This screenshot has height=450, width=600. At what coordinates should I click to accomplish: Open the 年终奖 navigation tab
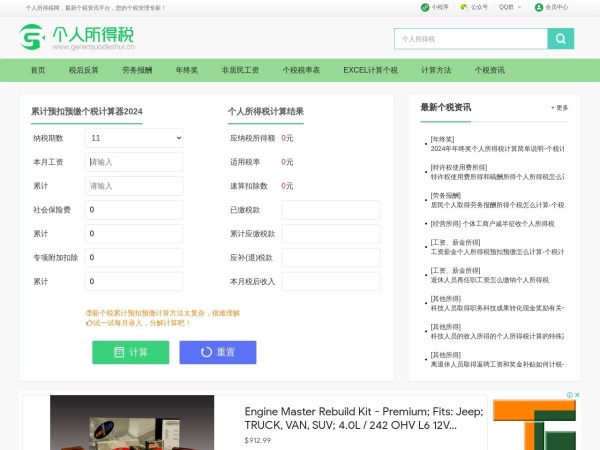tap(186, 70)
